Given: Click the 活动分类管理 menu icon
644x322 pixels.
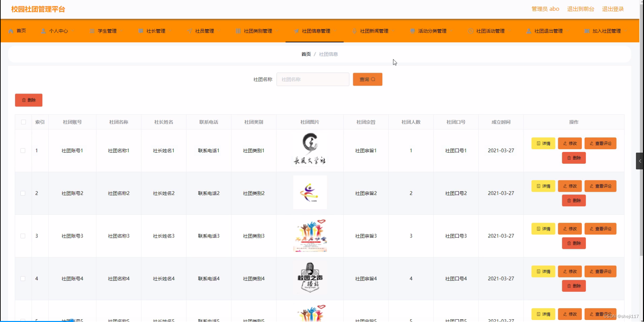Looking at the screenshot, I should 413,31.
